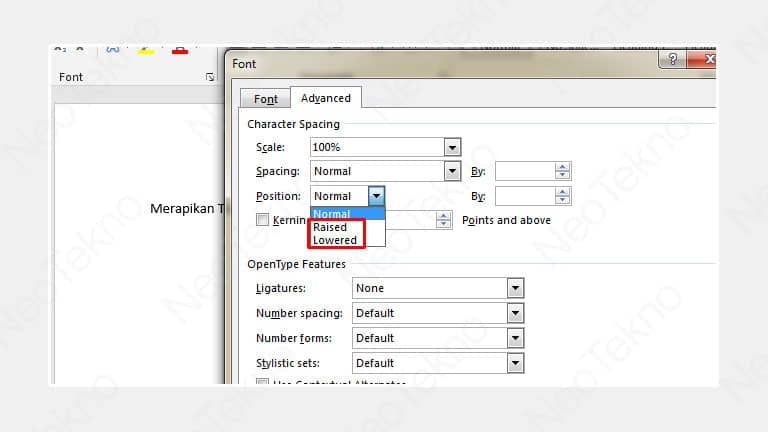Increase kerning points with up arrow
The height and width of the screenshot is (432, 768).
click(x=443, y=216)
